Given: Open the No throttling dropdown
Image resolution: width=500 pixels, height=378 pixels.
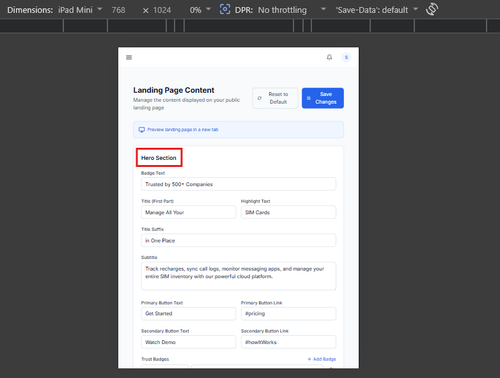Looking at the screenshot, I should 292,10.
